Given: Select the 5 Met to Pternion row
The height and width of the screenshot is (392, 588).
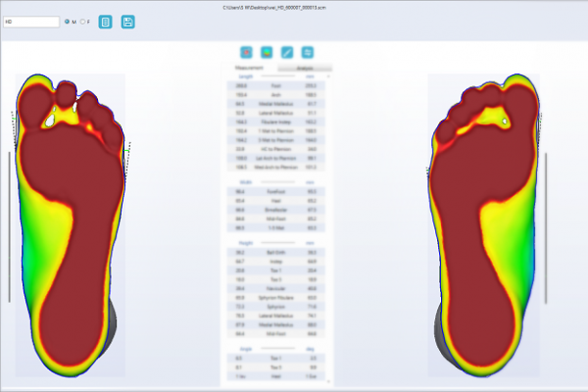Looking at the screenshot, I should (276, 140).
